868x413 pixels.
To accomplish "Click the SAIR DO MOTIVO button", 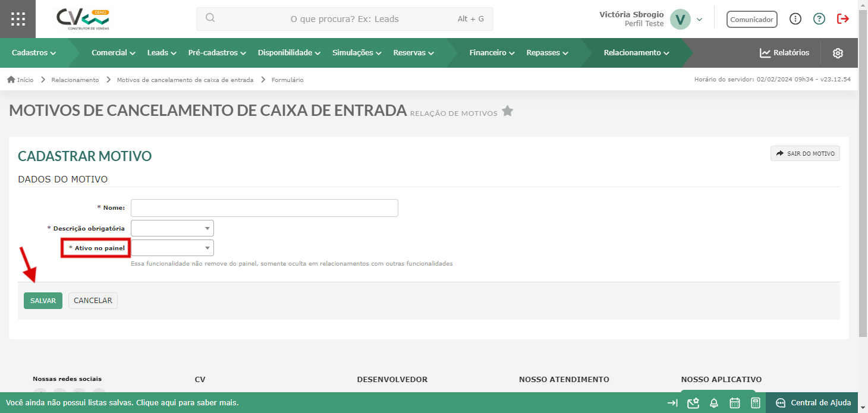I will 805,153.
